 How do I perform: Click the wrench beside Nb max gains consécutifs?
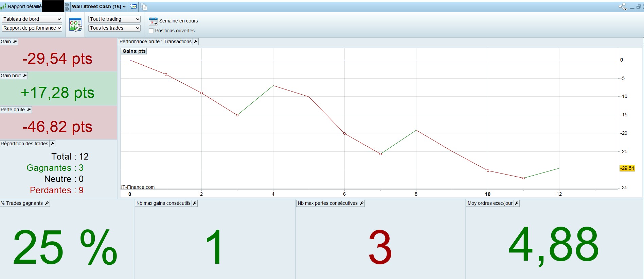[195, 203]
